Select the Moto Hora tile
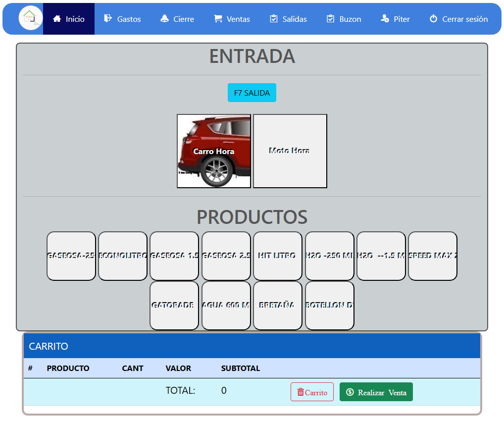 point(290,151)
